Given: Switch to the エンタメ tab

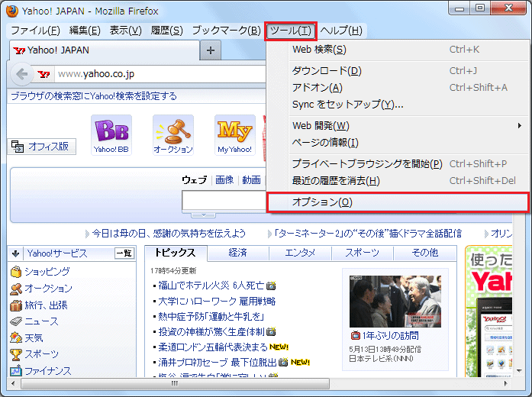Looking at the screenshot, I should click(x=300, y=253).
